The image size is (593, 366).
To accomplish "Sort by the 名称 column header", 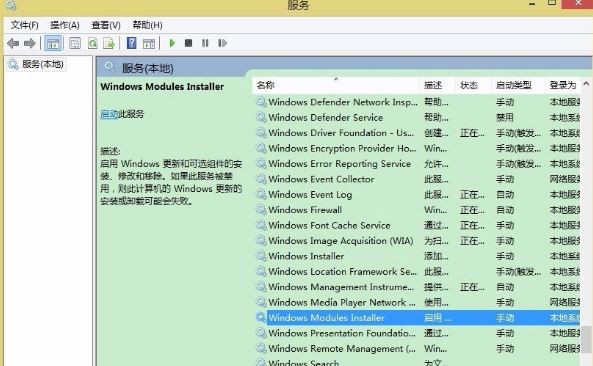I will [x=335, y=85].
